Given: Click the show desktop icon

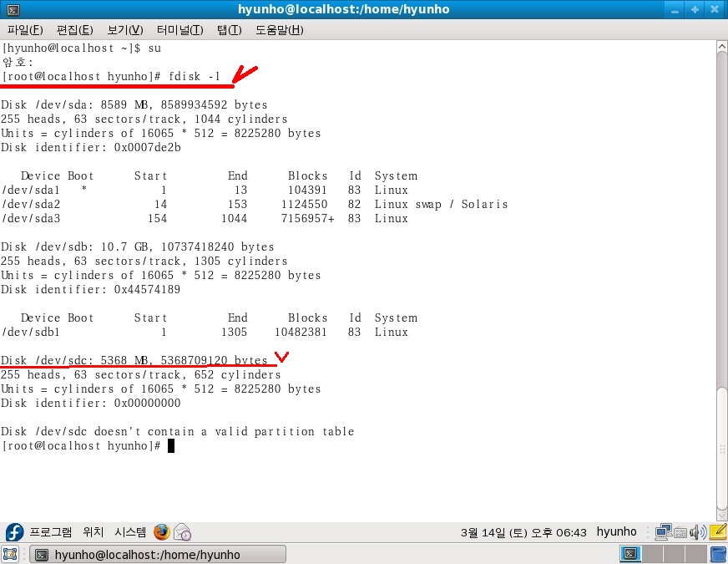Looking at the screenshot, I should tap(10, 554).
